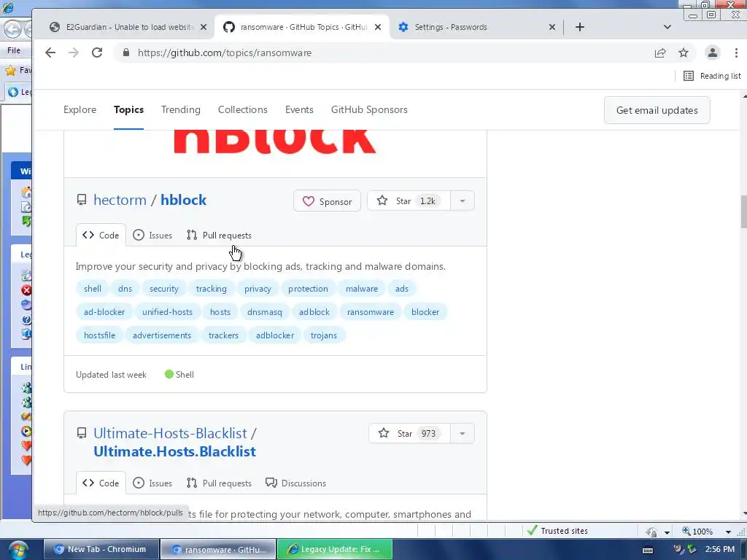Image resolution: width=747 pixels, height=560 pixels.
Task: Sponsor the hblock repository
Action: point(328,201)
